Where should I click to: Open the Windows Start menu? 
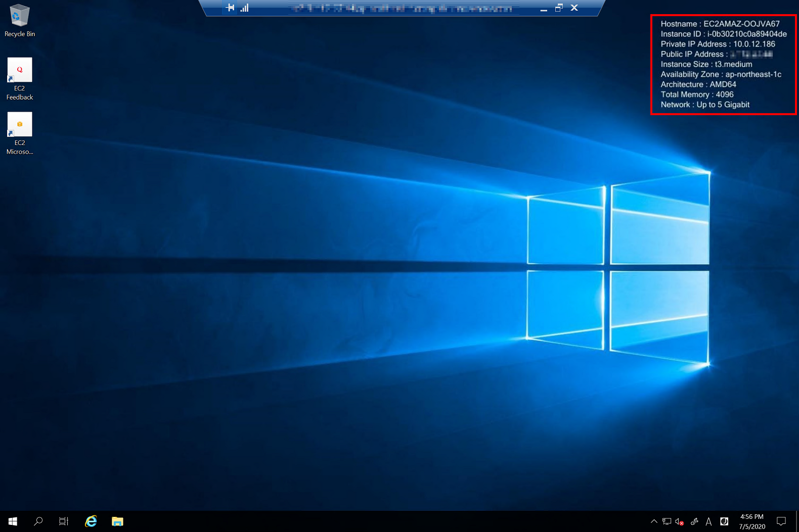click(x=13, y=521)
